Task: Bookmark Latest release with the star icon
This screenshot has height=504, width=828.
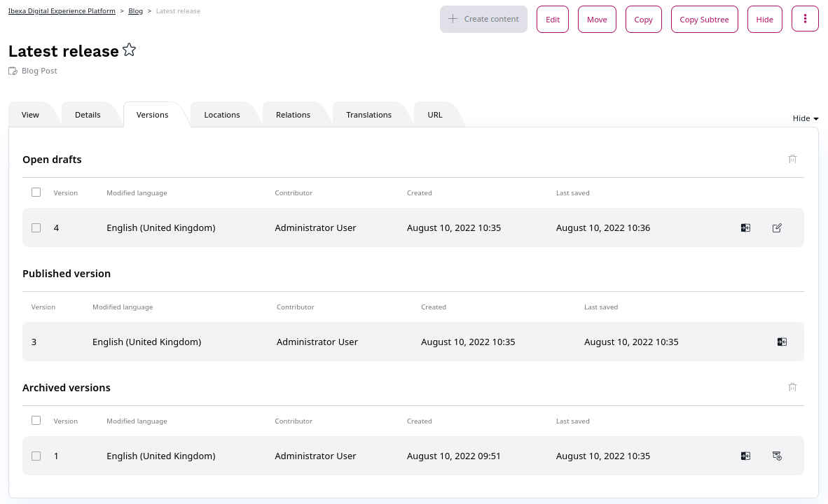Action: 129,50
